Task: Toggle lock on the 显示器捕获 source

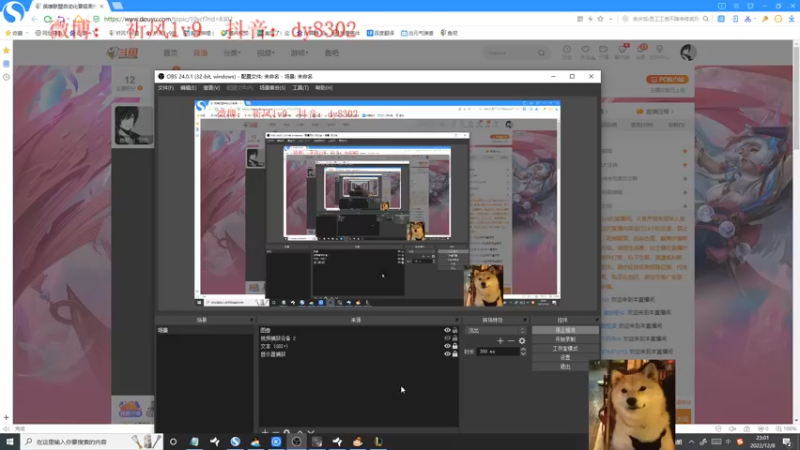Action: click(455, 354)
